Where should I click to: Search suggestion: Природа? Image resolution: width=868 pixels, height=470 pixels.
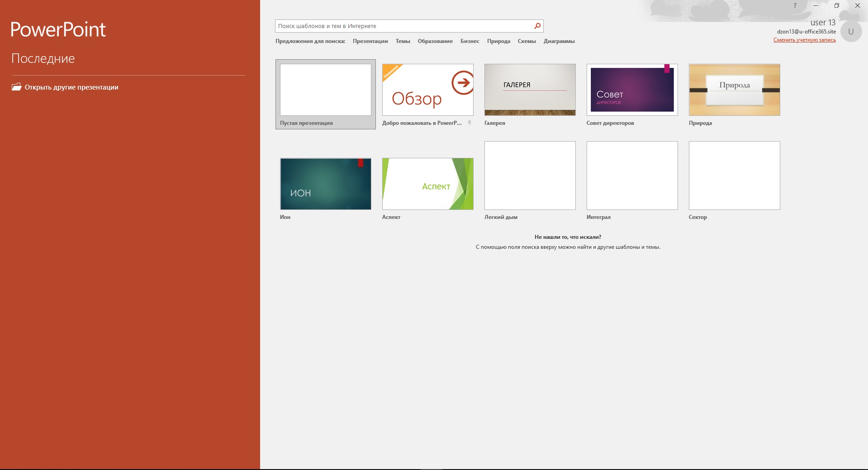498,41
